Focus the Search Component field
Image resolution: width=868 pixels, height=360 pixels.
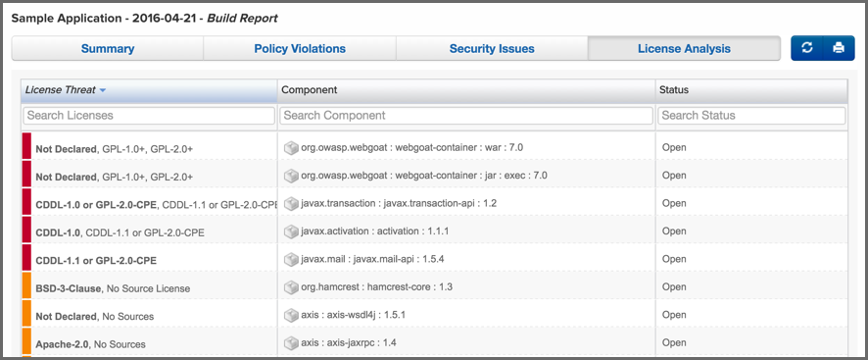466,116
